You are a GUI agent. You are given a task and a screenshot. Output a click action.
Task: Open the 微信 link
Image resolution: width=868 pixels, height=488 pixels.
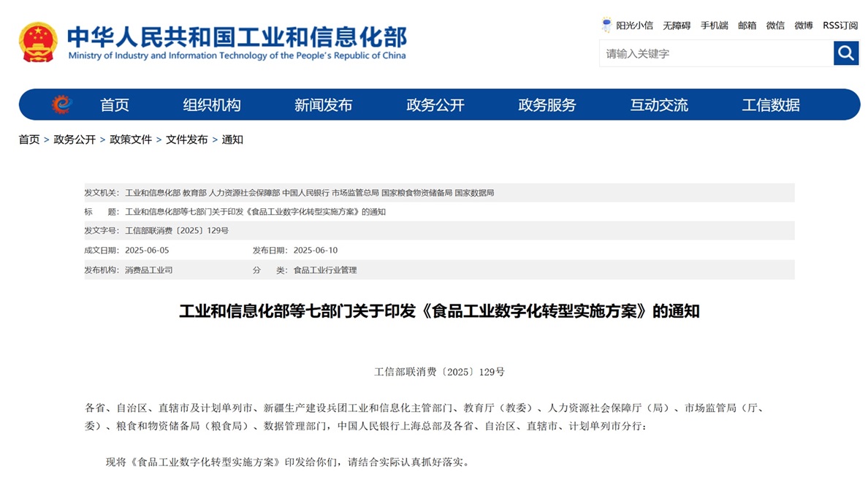coord(775,26)
